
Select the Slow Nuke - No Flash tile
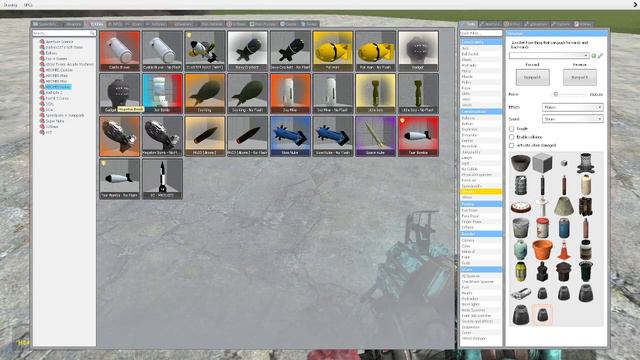tap(333, 136)
